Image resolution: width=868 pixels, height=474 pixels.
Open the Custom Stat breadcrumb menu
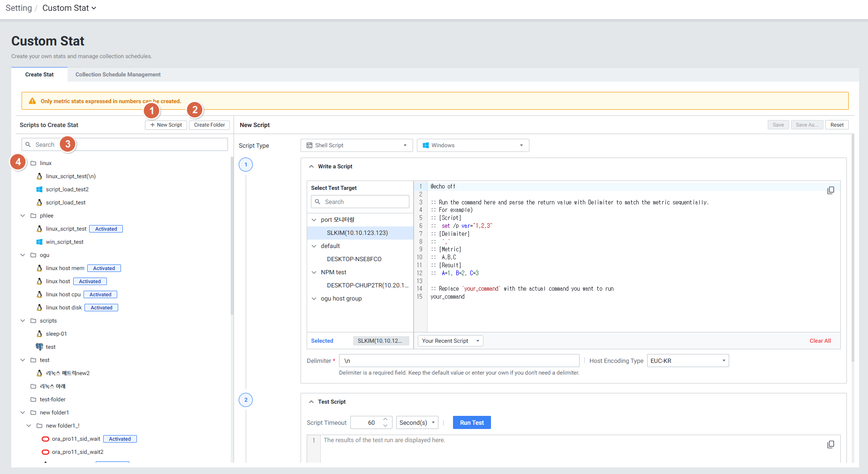[69, 8]
